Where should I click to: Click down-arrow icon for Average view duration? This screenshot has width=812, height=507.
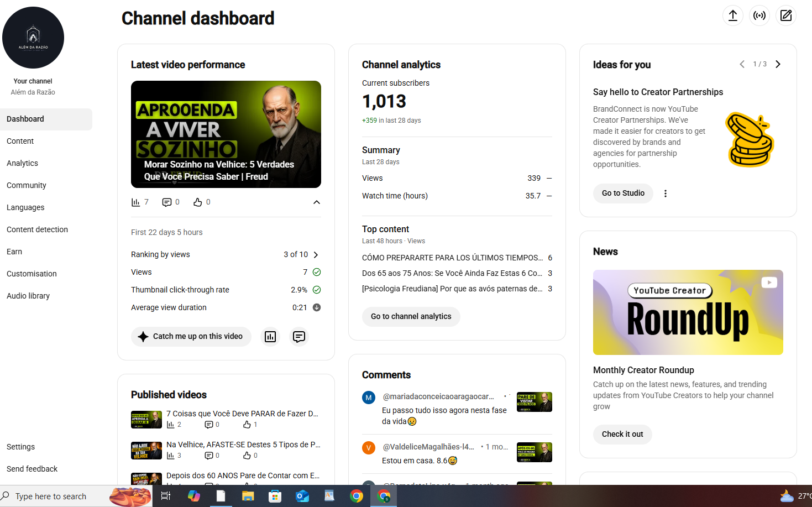pyautogui.click(x=317, y=307)
